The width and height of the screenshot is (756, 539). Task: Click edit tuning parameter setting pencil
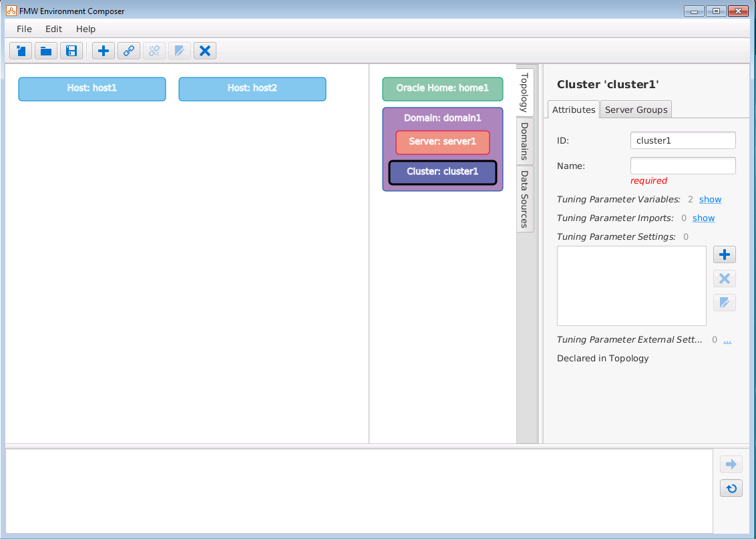(x=724, y=303)
